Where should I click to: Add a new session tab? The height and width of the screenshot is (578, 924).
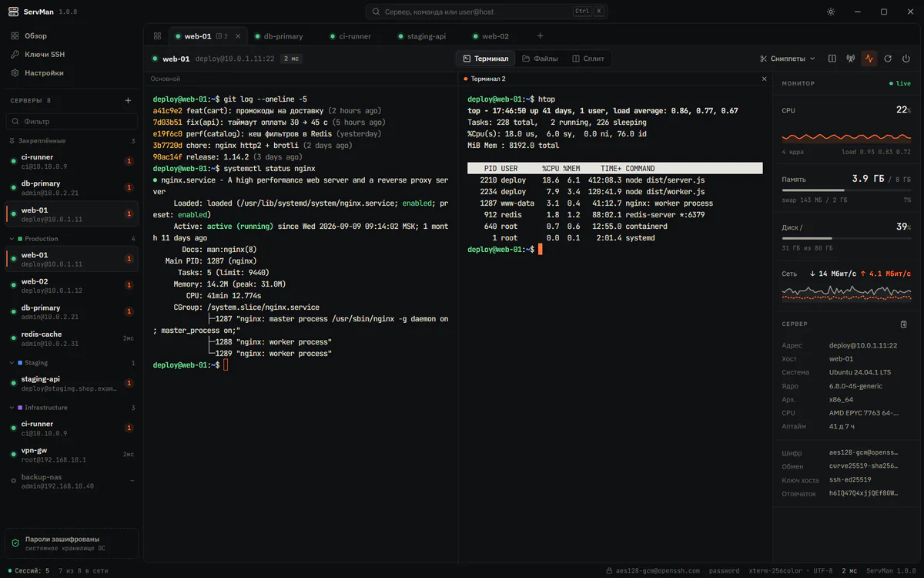click(540, 36)
